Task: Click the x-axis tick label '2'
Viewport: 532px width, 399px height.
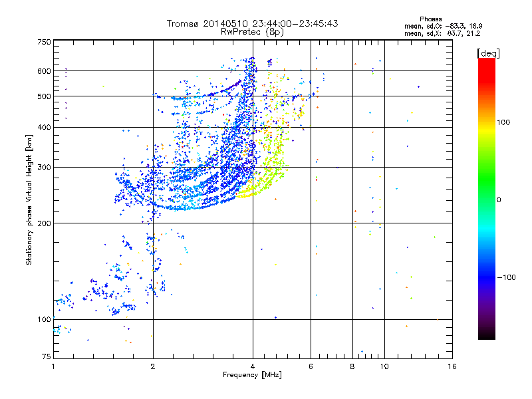Action: point(153,366)
